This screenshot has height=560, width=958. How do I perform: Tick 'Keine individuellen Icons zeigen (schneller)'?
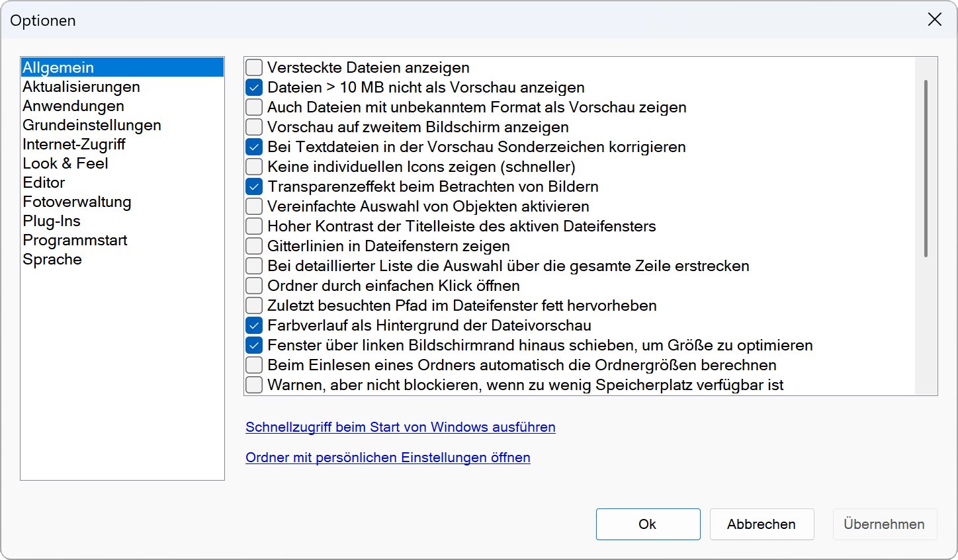coord(254,167)
